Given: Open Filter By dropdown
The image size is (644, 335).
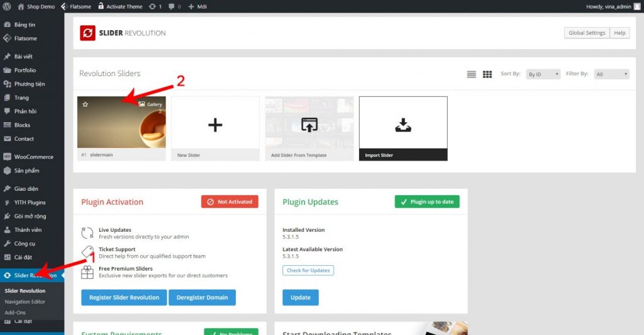Looking at the screenshot, I should click(611, 74).
